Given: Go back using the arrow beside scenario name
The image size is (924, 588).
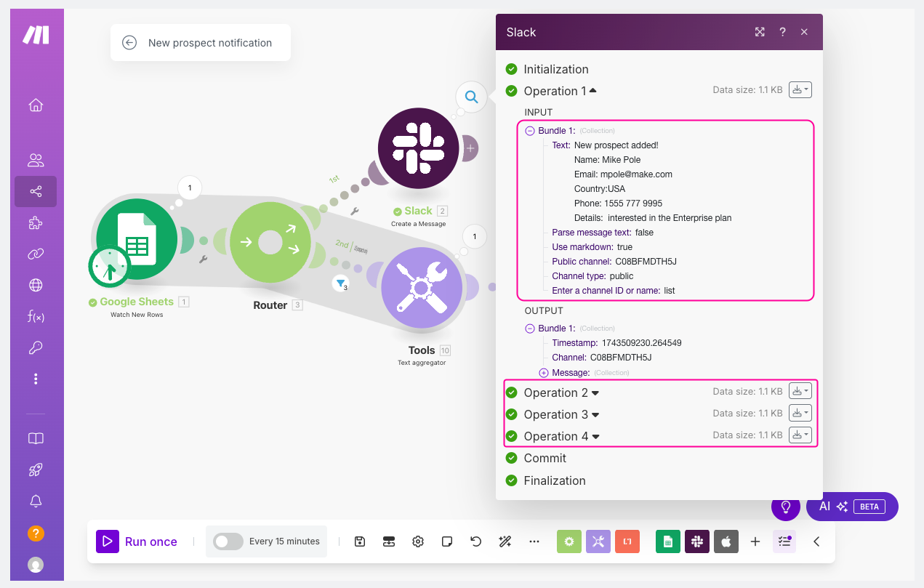Looking at the screenshot, I should tap(129, 43).
